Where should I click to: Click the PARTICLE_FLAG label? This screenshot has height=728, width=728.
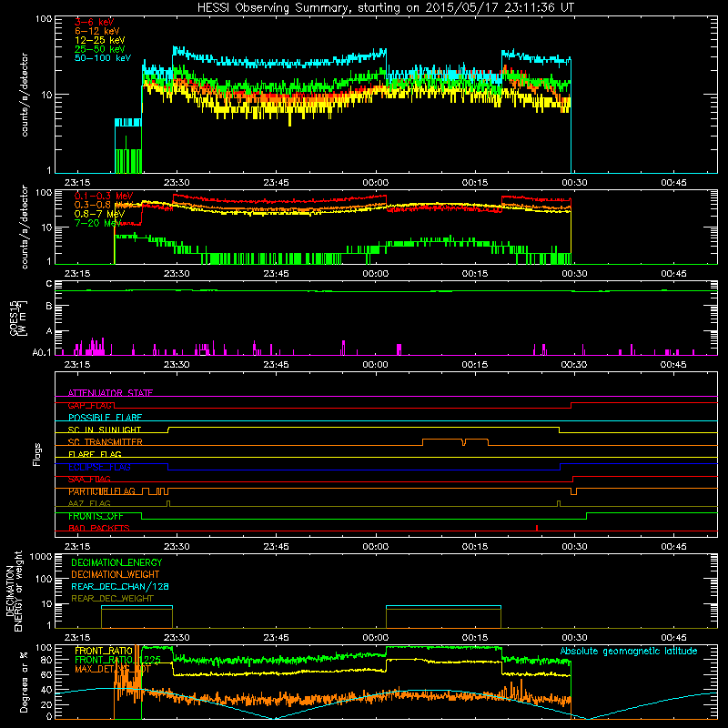(x=102, y=491)
